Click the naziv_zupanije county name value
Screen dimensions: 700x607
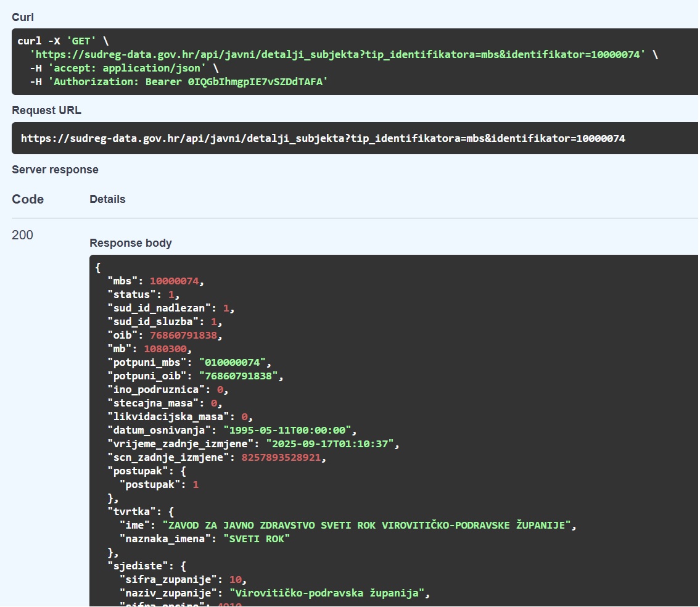point(329,593)
